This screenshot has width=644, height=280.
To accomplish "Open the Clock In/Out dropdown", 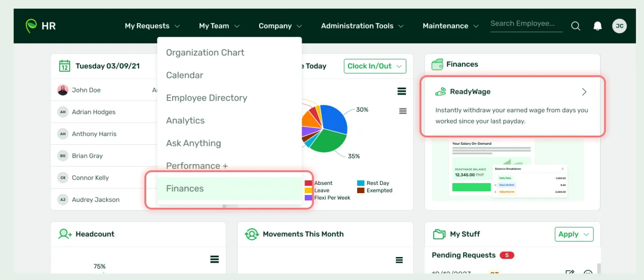I will tap(375, 66).
